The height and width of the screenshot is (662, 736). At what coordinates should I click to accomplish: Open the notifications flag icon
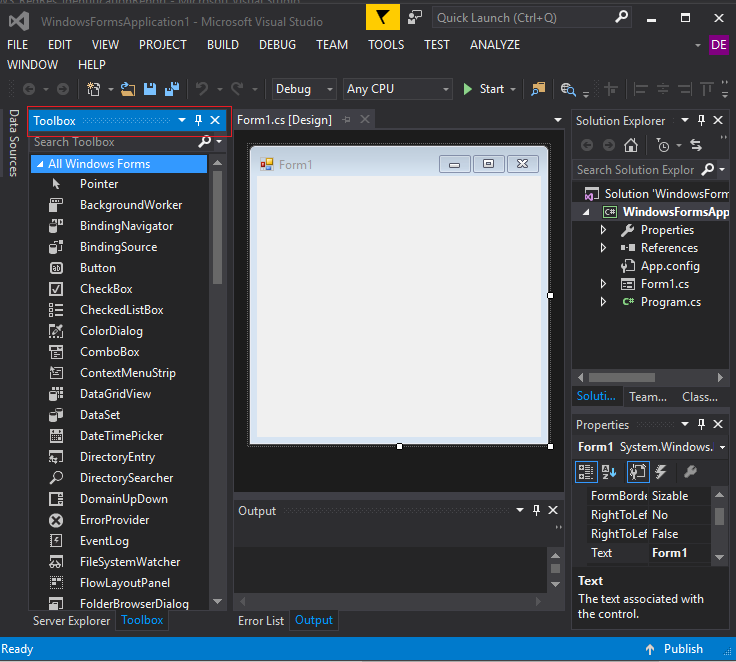click(383, 18)
